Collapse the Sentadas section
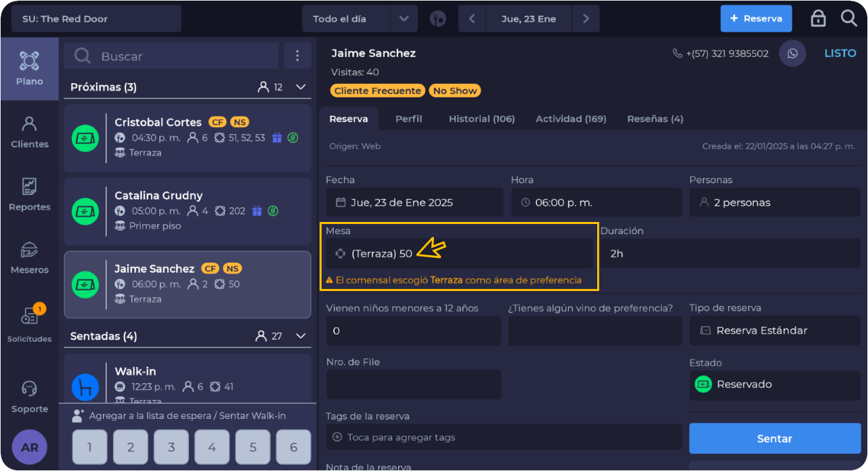 (301, 336)
